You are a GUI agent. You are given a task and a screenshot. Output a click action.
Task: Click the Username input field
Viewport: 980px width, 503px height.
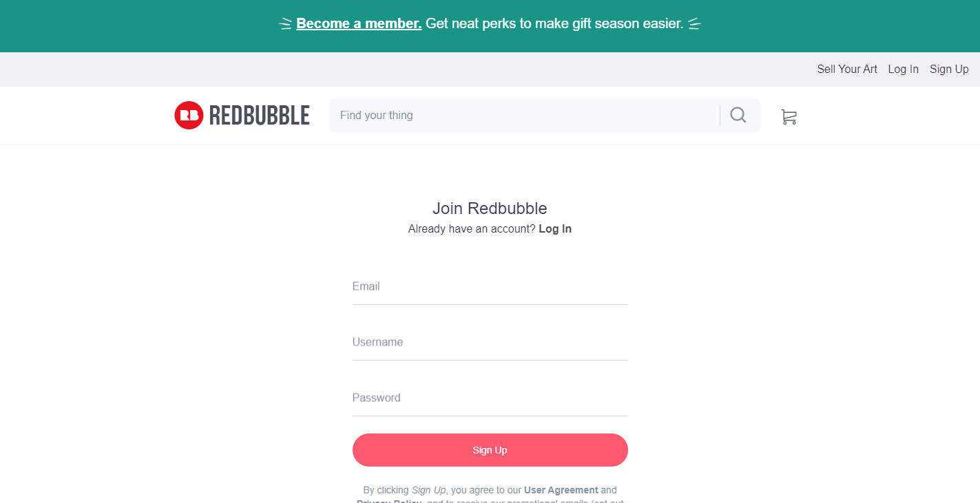(x=490, y=343)
